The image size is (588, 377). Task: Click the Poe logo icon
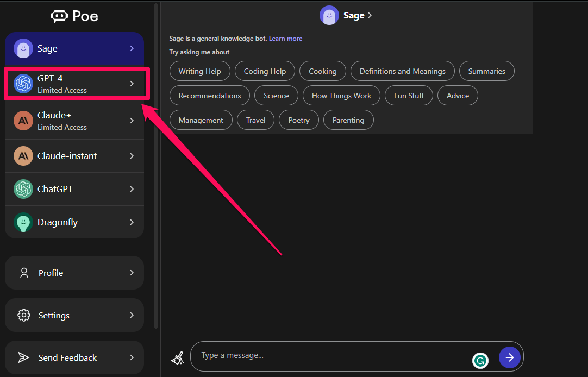point(59,16)
